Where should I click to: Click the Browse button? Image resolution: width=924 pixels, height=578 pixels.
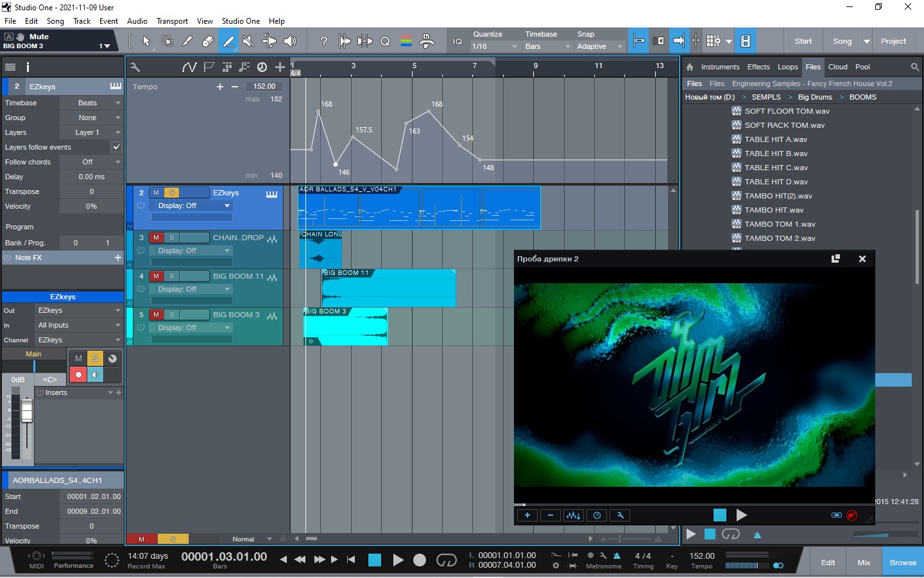tap(903, 563)
